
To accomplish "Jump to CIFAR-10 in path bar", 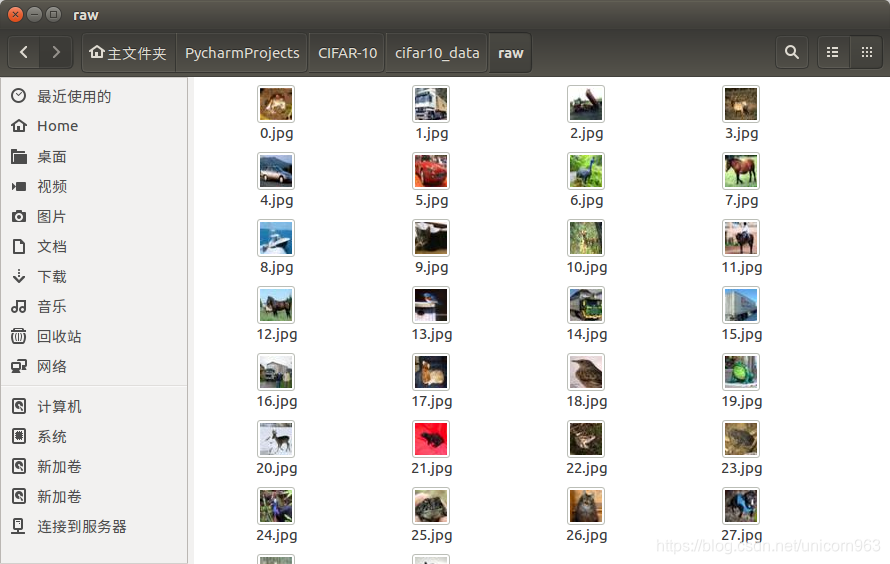I will point(347,53).
